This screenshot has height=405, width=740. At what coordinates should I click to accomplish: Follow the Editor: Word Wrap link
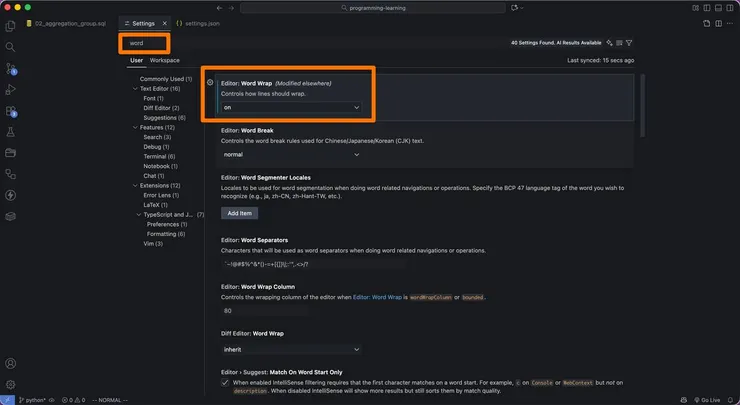tap(377, 297)
